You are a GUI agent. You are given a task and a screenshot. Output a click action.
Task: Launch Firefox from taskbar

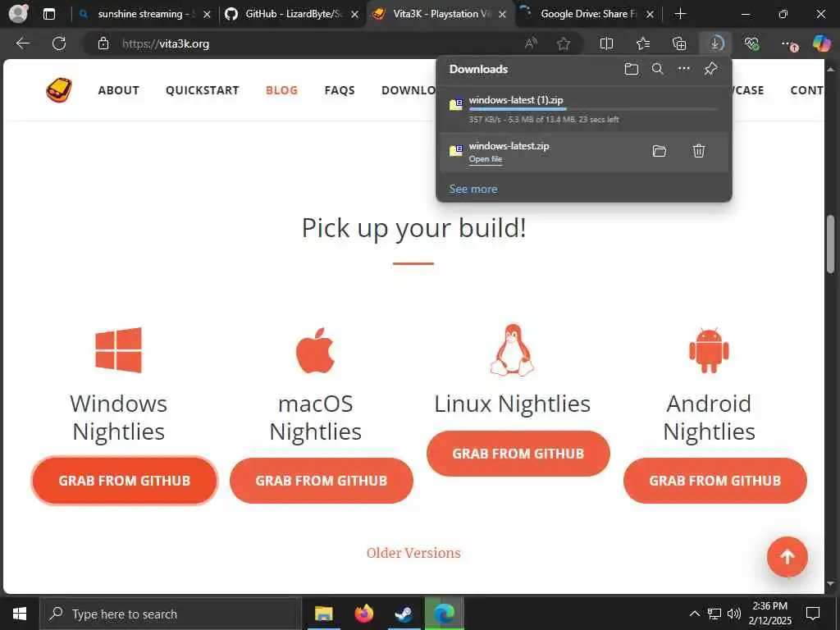point(364,614)
